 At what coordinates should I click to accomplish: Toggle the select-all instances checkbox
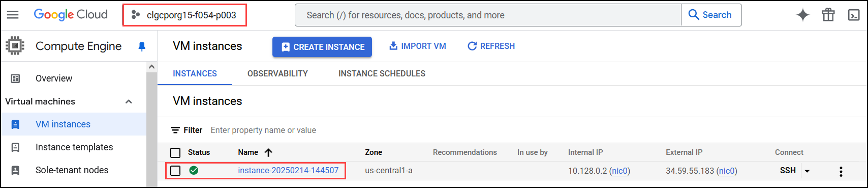pos(175,153)
